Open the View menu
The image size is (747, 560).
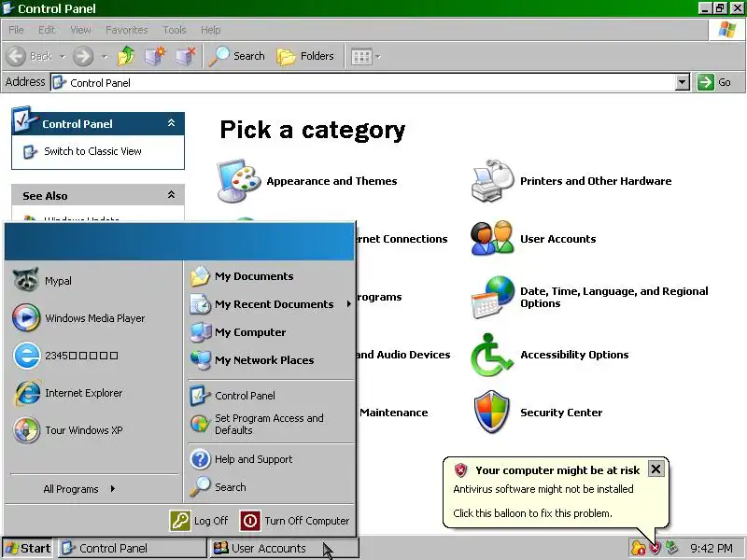pyautogui.click(x=80, y=30)
